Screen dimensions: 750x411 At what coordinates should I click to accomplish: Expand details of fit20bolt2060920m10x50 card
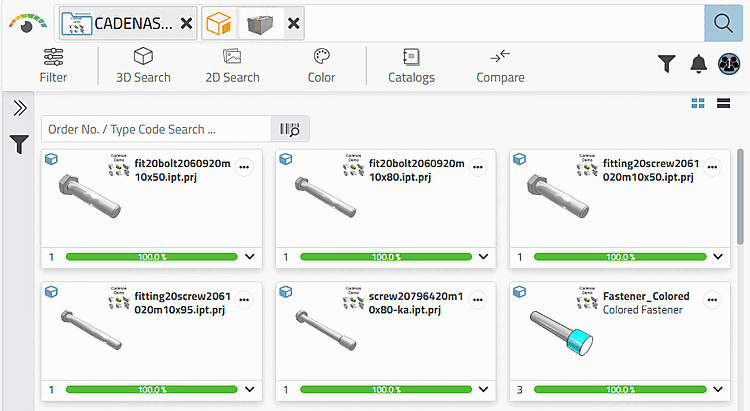(250, 257)
